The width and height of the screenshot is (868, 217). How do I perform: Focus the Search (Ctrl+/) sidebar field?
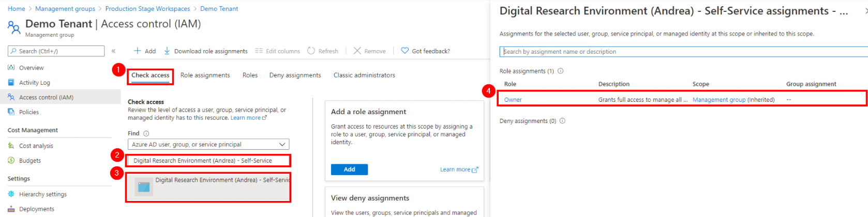point(56,51)
